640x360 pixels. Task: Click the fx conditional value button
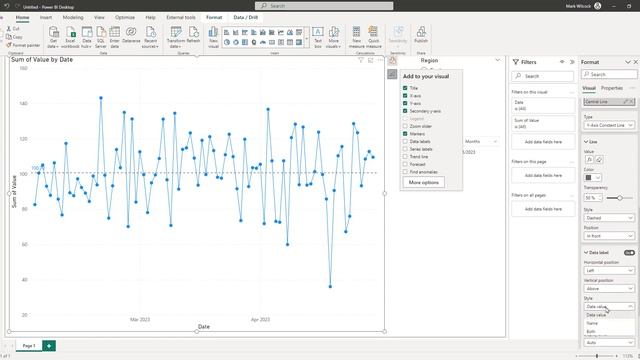(589, 160)
